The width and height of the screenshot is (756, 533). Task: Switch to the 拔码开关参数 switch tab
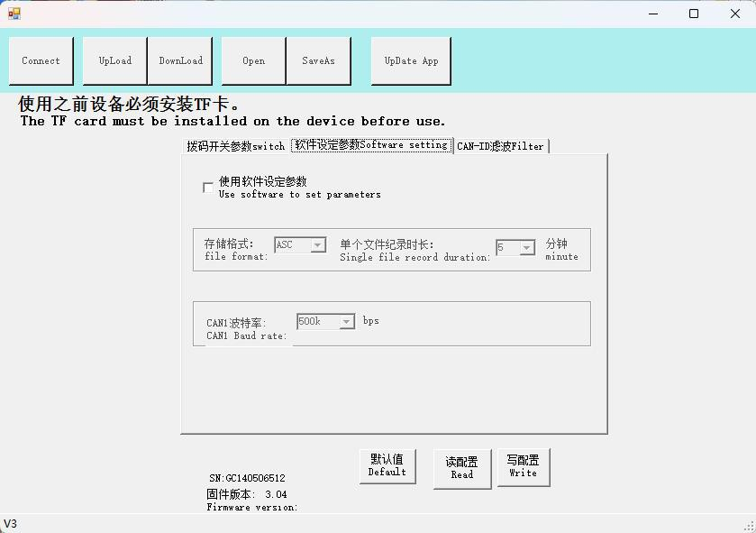tap(235, 146)
